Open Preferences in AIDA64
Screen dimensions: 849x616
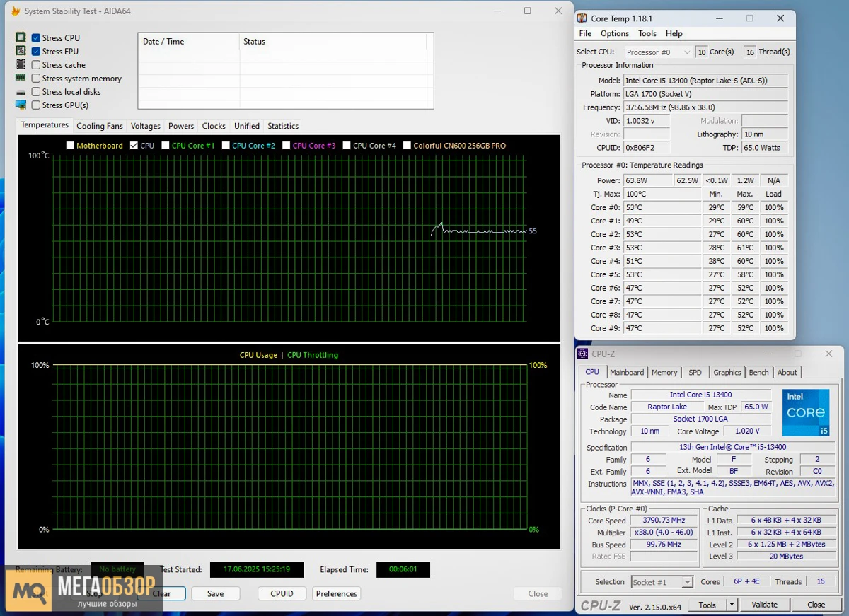[x=337, y=594]
